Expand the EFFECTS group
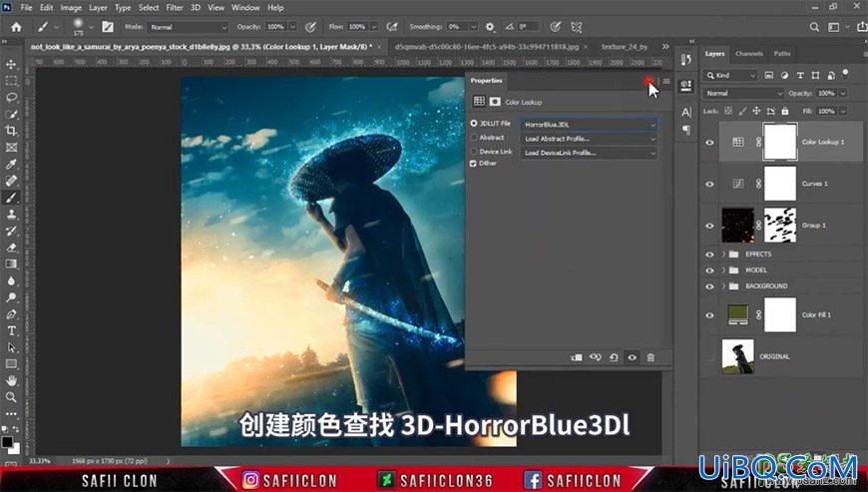 [x=723, y=254]
